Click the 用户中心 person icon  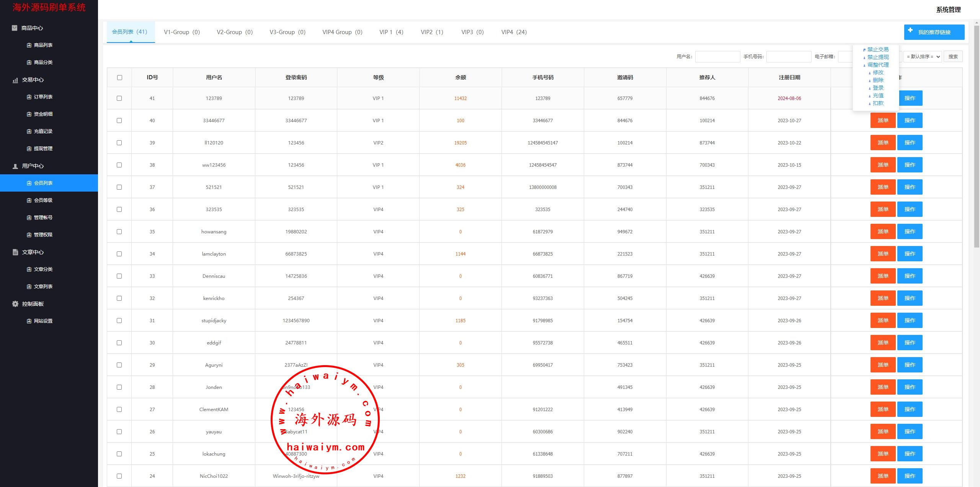tap(15, 166)
